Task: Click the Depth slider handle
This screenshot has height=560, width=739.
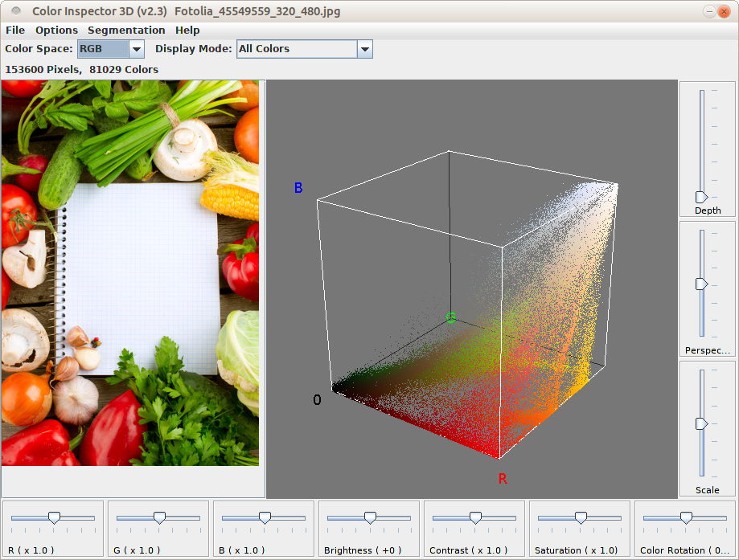Action: [702, 197]
